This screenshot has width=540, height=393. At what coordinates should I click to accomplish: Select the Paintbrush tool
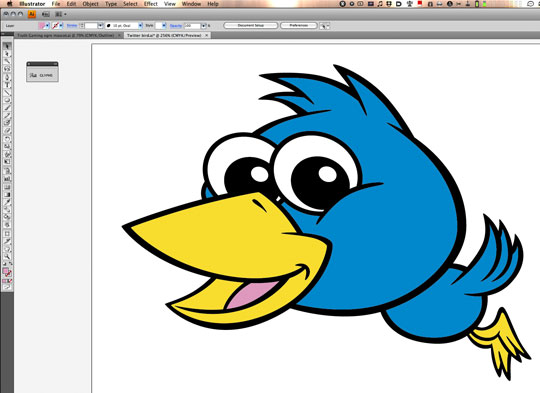pyautogui.click(x=7, y=108)
